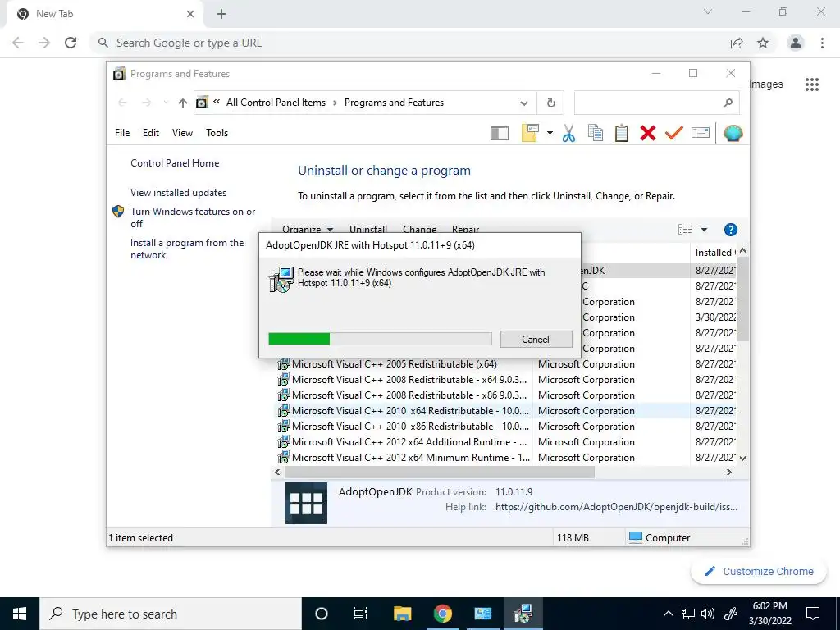Click Chrome's bookmark star icon
Image resolution: width=840 pixels, height=630 pixels.
[763, 43]
